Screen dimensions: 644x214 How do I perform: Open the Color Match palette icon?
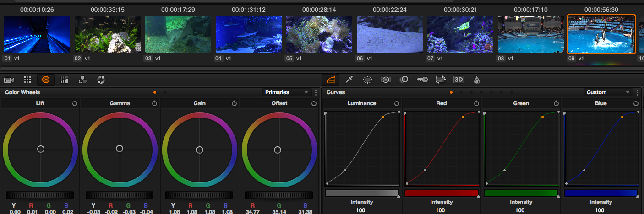(x=27, y=80)
